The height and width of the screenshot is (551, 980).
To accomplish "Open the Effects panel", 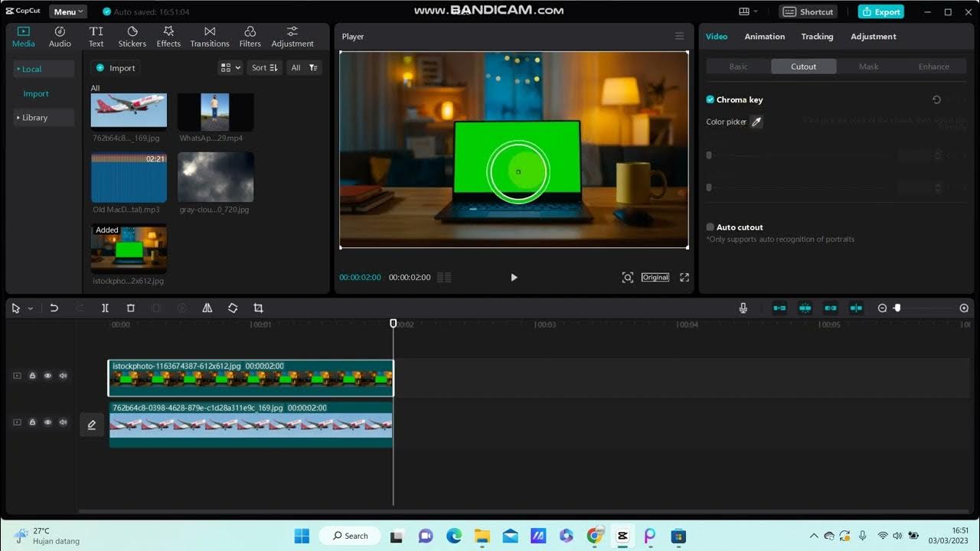I will click(168, 36).
